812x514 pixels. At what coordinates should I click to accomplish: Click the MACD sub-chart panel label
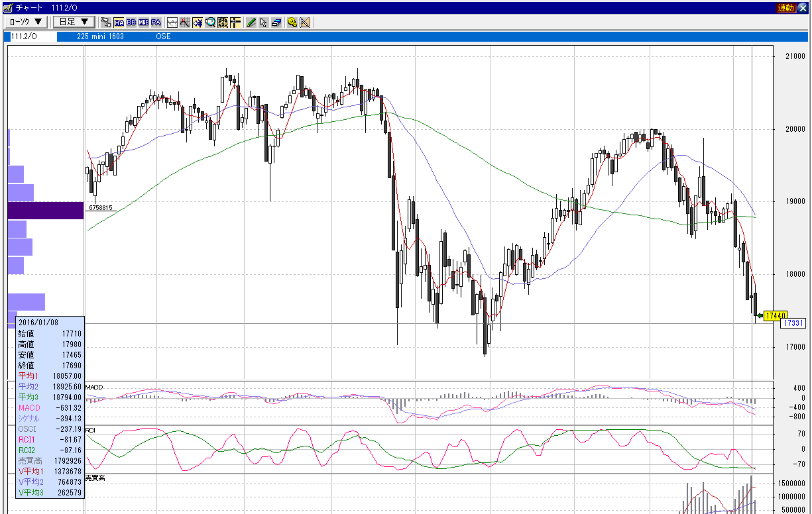[94, 386]
